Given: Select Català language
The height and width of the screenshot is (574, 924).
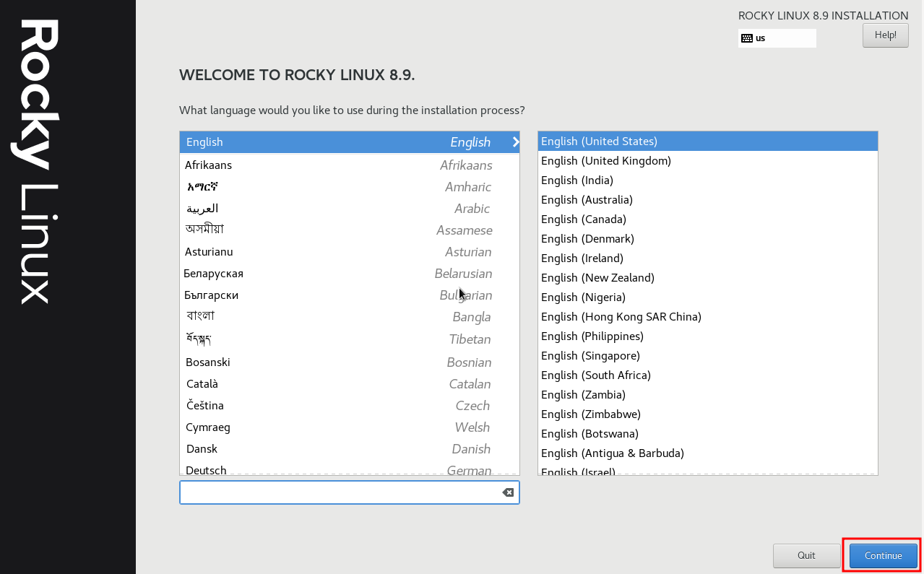Looking at the screenshot, I should click(x=350, y=383).
